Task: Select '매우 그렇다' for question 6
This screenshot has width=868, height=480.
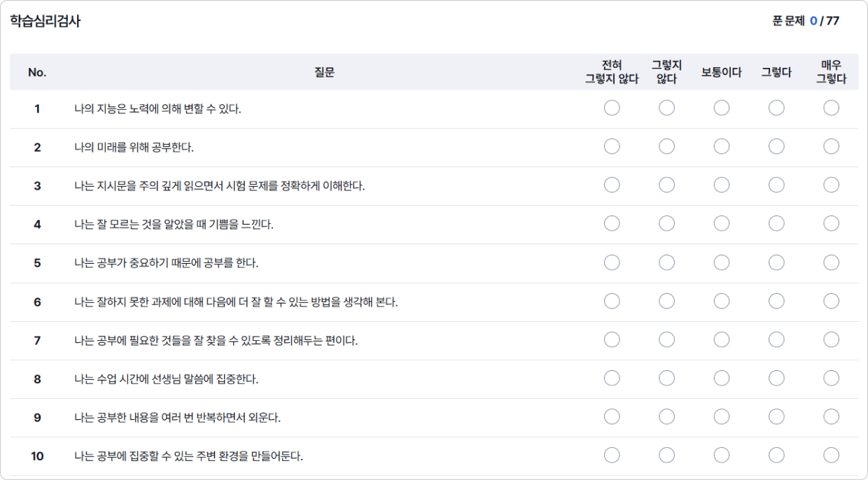Action: tap(831, 301)
